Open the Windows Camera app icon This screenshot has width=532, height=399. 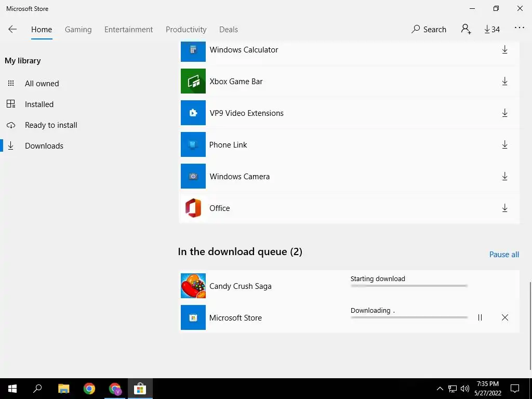tap(193, 176)
